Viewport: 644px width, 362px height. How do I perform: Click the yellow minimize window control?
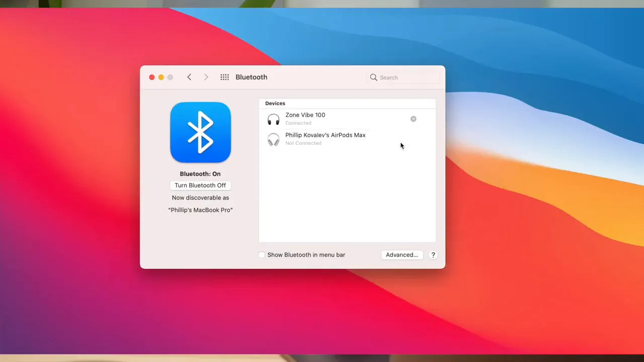tap(160, 77)
